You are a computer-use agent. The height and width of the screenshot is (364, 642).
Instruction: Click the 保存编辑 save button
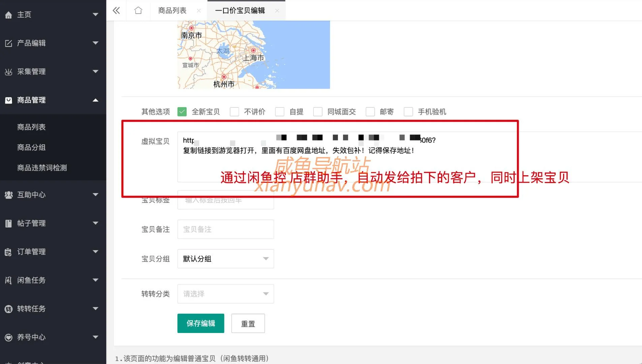click(x=201, y=323)
